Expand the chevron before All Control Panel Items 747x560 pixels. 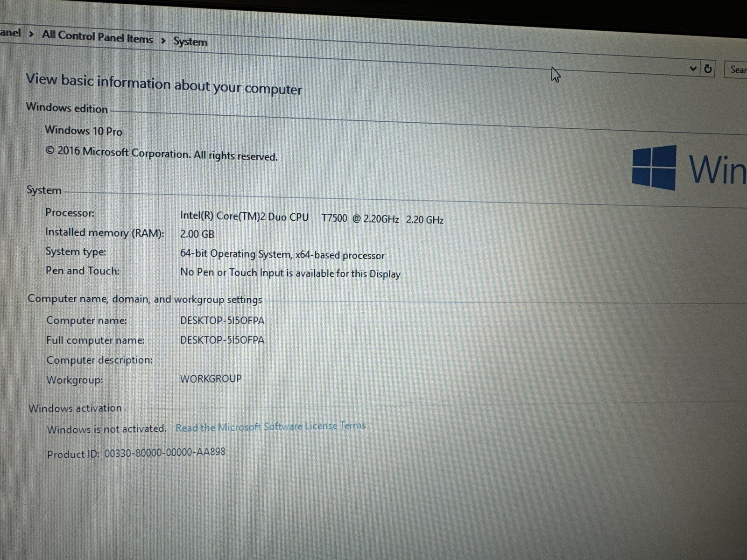click(x=31, y=34)
